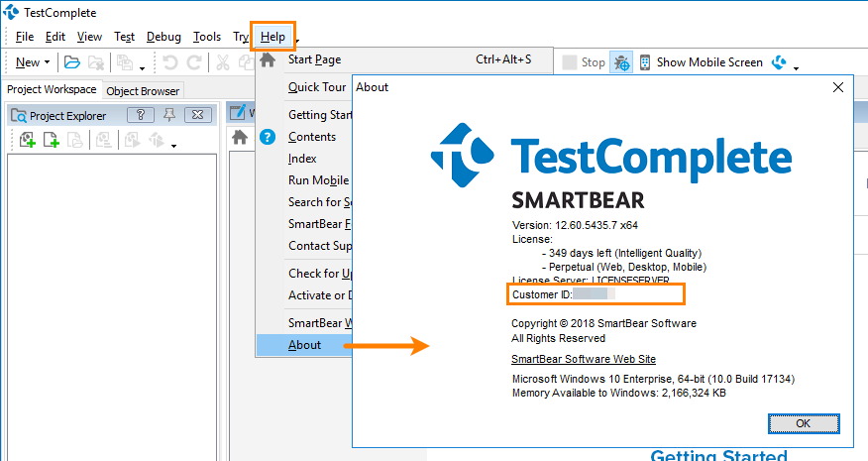Click the Project Explorer help question-mark button
The height and width of the screenshot is (461, 868).
tap(141, 115)
